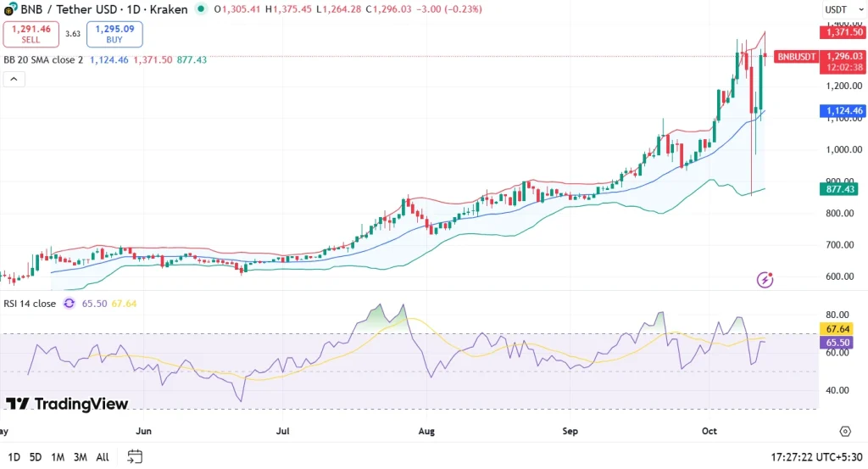Click the BB 20 SMA indicator label
Image resolution: width=868 pixels, height=469 pixels.
[42, 60]
